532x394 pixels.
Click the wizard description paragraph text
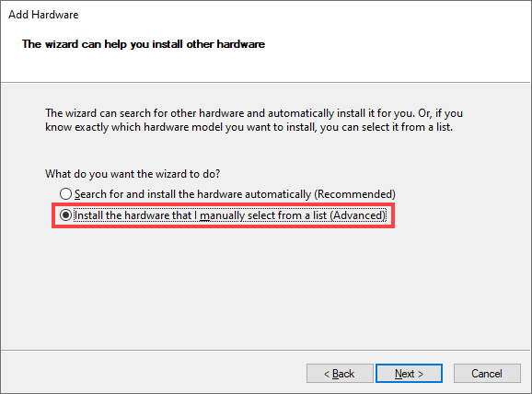tap(254, 121)
